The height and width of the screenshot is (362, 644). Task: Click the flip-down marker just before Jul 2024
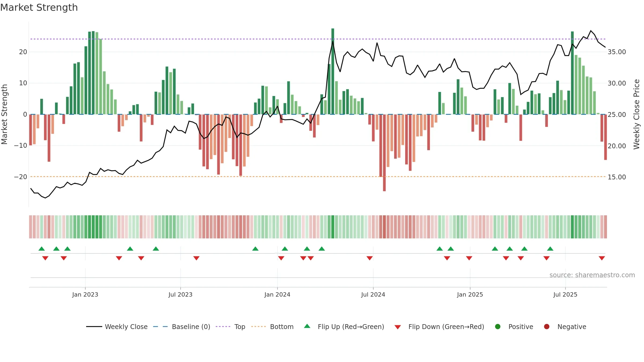pos(369,258)
